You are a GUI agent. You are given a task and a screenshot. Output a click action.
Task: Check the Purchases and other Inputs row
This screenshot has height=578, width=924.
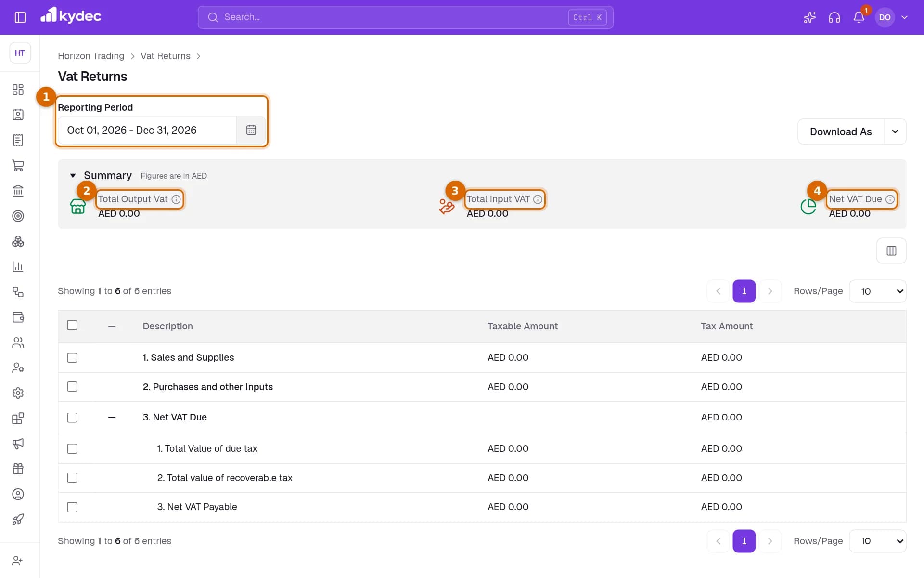(x=72, y=387)
